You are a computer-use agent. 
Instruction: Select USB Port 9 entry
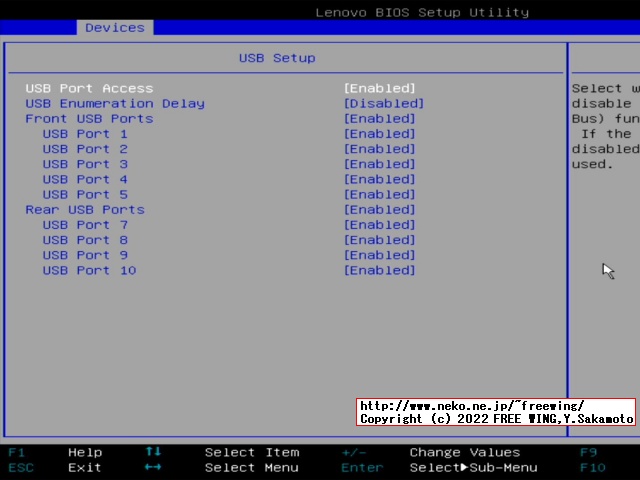[x=85, y=255]
